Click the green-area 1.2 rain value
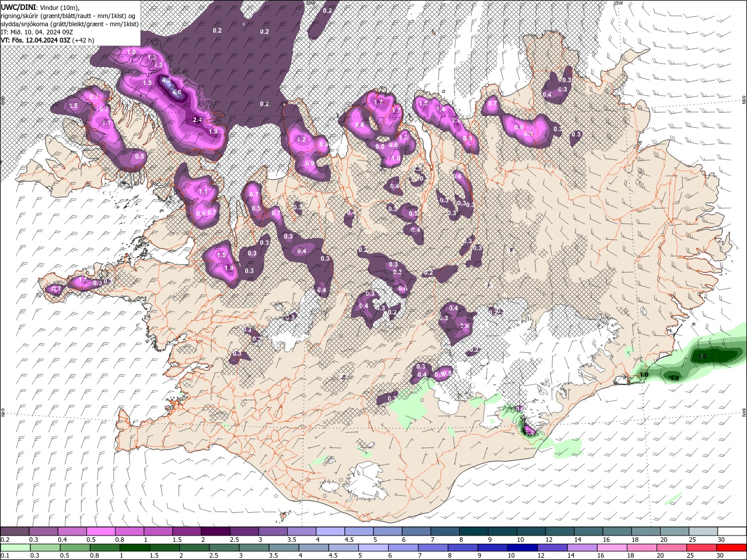 tap(675, 378)
